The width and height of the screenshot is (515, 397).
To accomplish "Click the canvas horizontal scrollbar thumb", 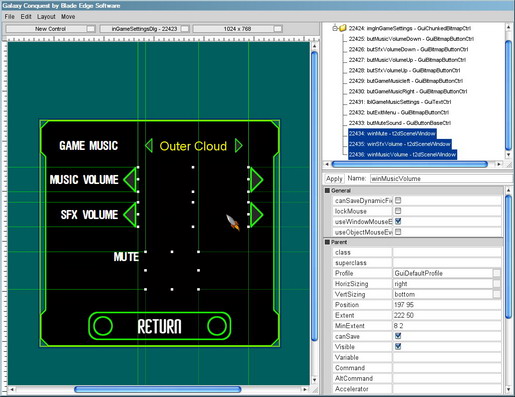I will click(157, 389).
